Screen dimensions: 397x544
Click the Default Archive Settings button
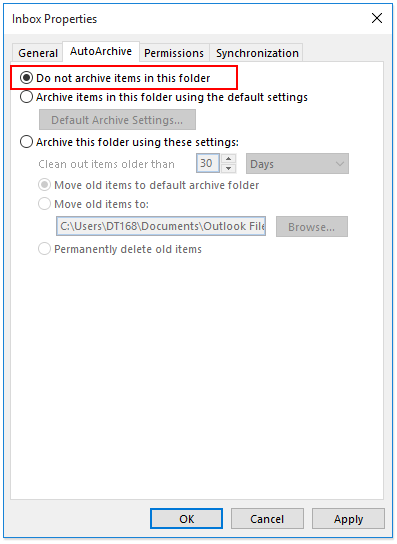click(117, 120)
